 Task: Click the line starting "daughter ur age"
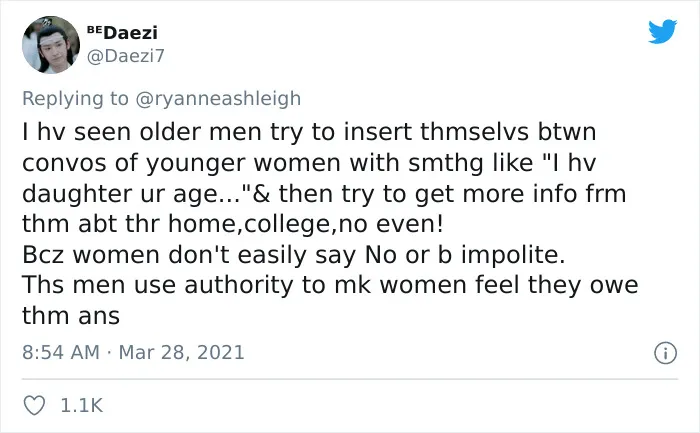click(324, 194)
